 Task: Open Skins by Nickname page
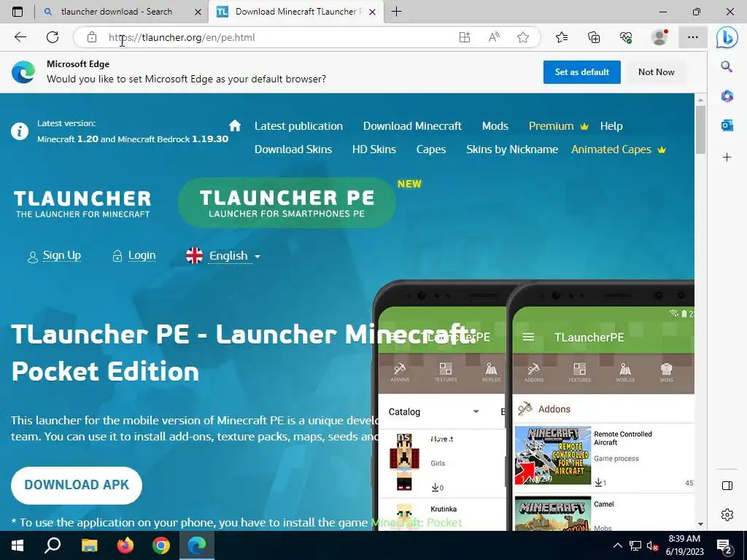pyautogui.click(x=512, y=149)
